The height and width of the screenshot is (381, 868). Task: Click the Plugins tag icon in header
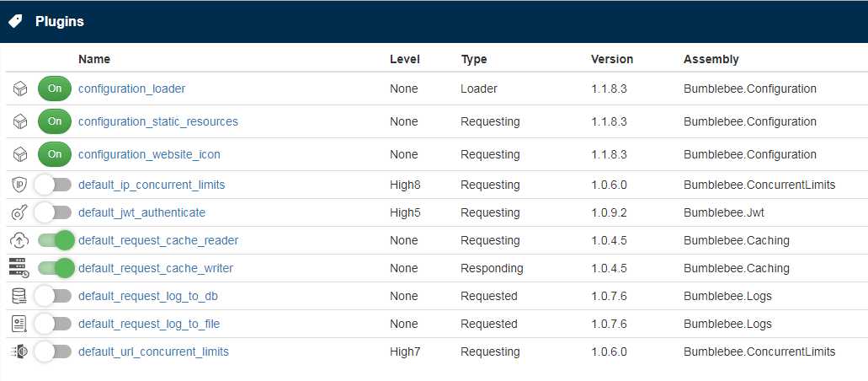[16, 21]
